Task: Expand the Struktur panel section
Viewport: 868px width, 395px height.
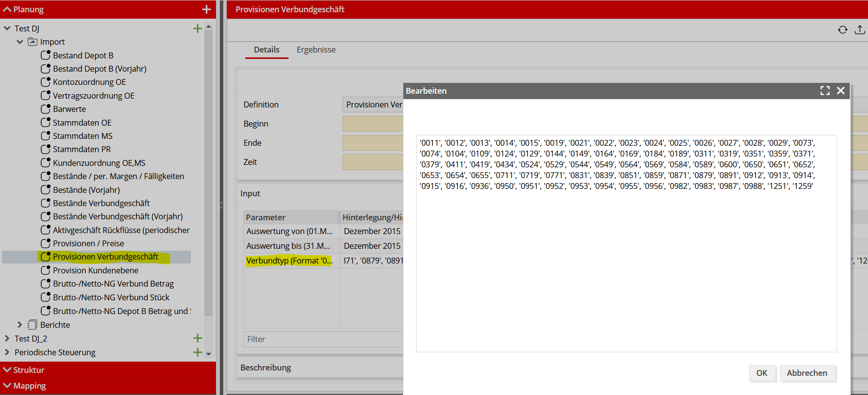Action: (7, 369)
